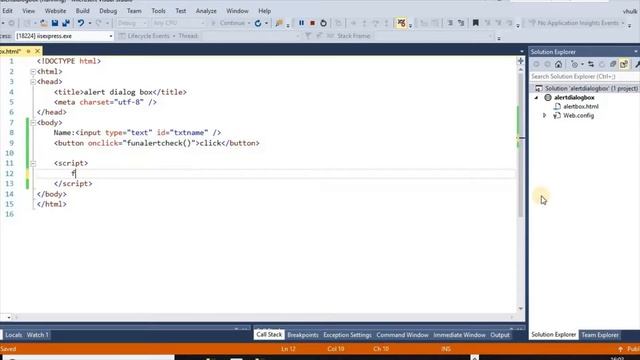Click Collapse All in Solution Explorer toolbar
The width and height of the screenshot is (640, 360).
pyautogui.click(x=613, y=64)
